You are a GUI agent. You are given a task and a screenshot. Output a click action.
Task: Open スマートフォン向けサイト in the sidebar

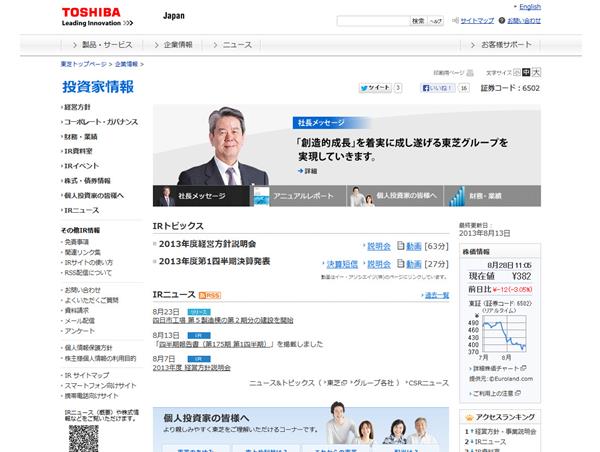pyautogui.click(x=99, y=385)
